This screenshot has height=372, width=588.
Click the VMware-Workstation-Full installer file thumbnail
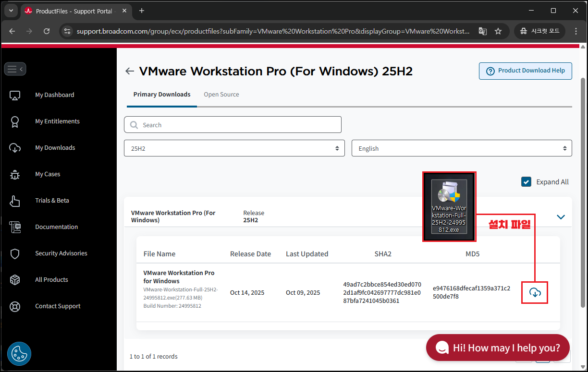(x=449, y=206)
